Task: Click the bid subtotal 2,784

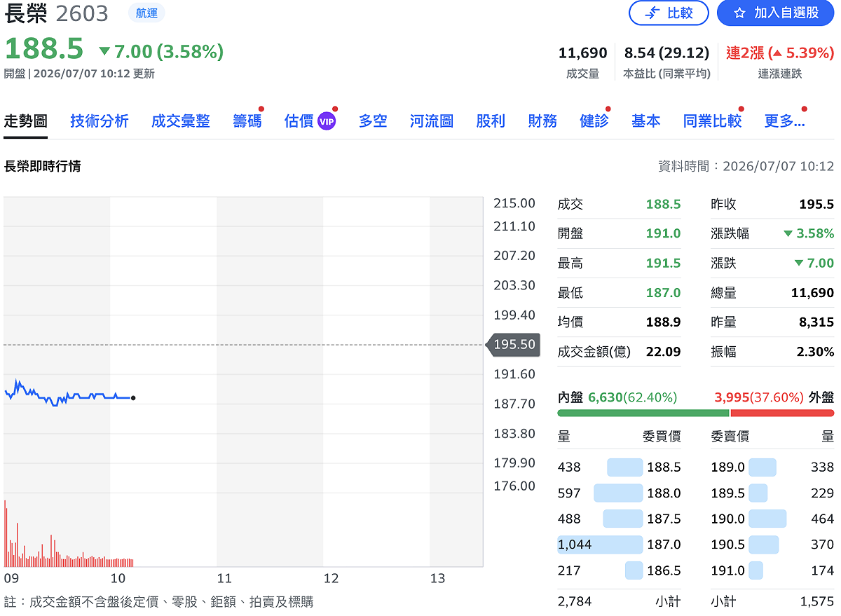Action: pyautogui.click(x=575, y=601)
